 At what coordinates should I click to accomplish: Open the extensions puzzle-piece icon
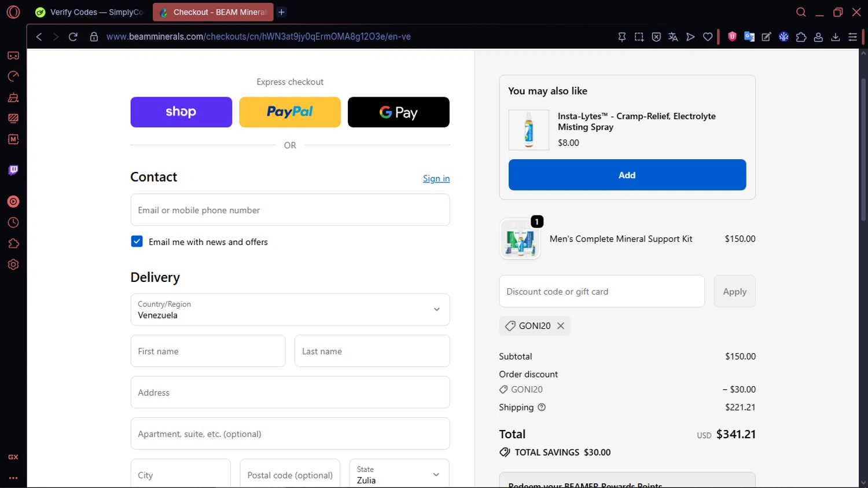(x=801, y=36)
